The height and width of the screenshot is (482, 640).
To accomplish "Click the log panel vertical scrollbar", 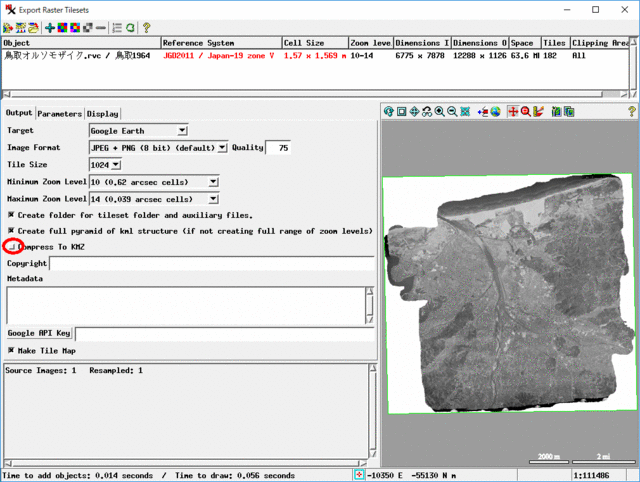I will tap(373, 411).
